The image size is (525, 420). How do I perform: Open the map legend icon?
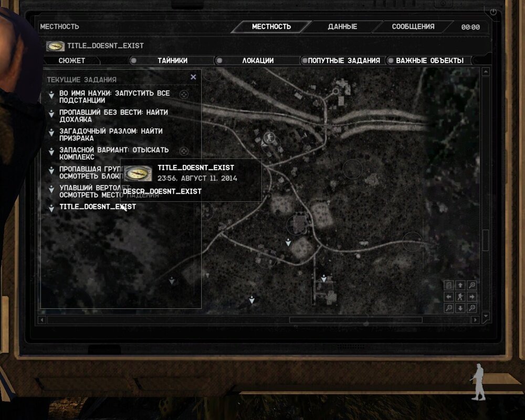449,285
